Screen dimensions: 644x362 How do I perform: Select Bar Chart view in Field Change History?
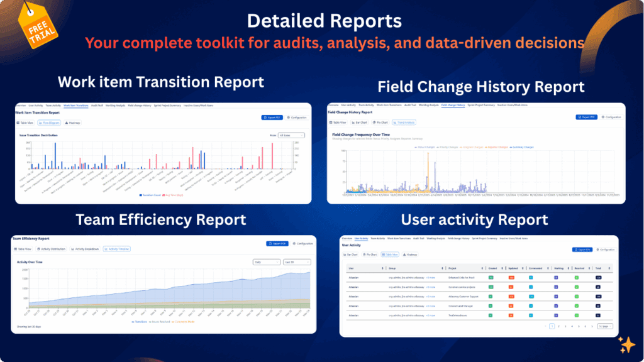coord(361,122)
